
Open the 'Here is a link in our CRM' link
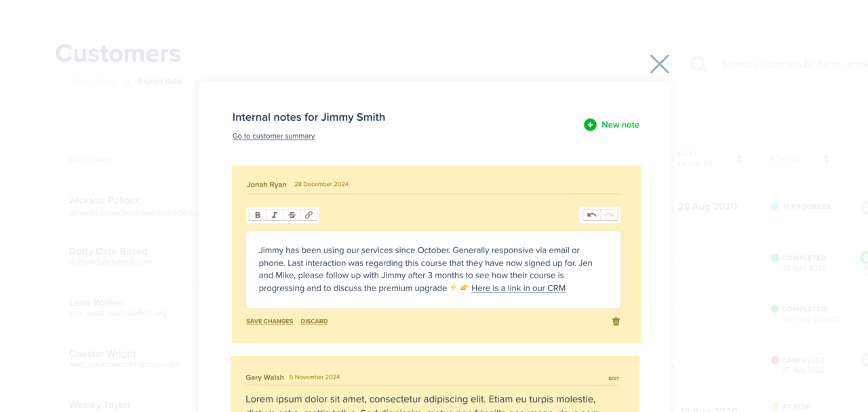click(x=518, y=288)
